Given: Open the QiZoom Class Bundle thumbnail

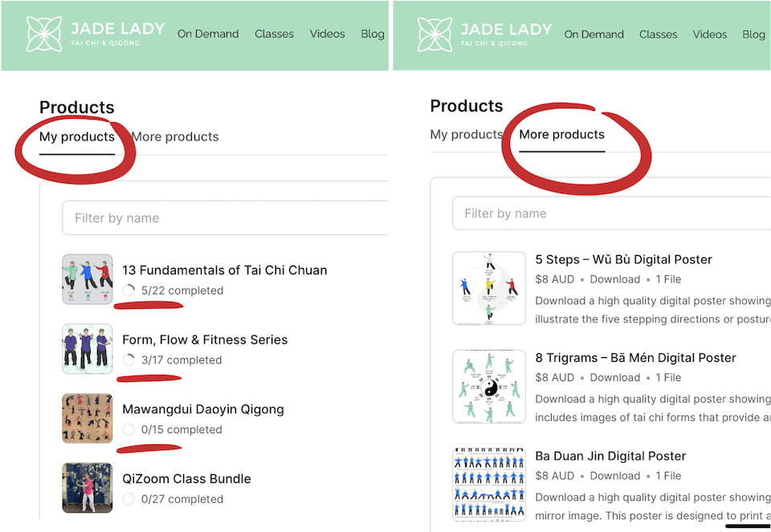Looking at the screenshot, I should pos(88,487).
